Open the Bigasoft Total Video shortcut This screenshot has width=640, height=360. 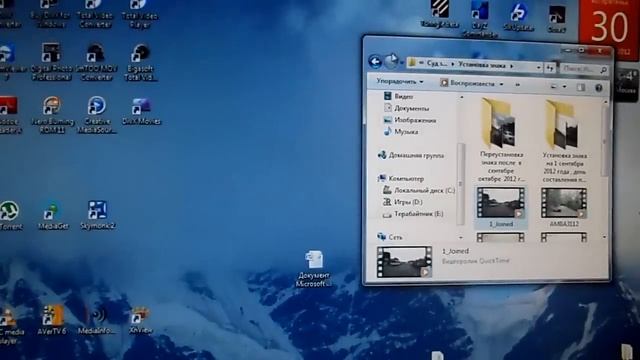[140, 61]
